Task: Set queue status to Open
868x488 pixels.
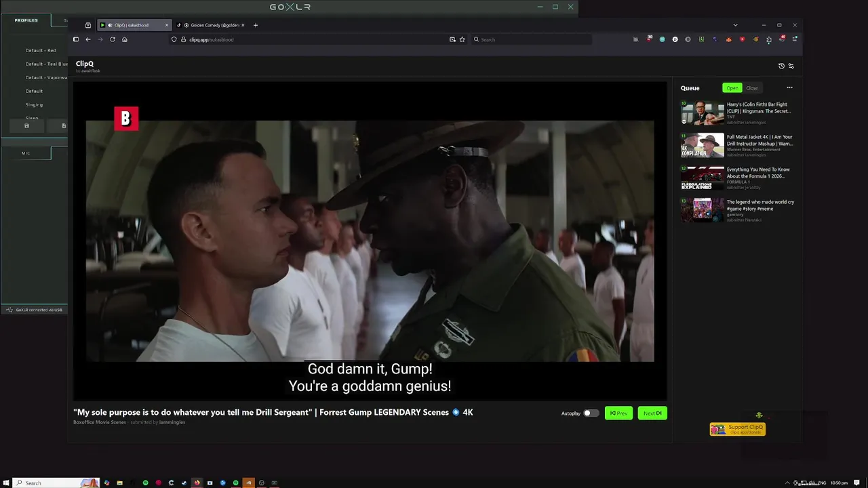Action: point(732,87)
